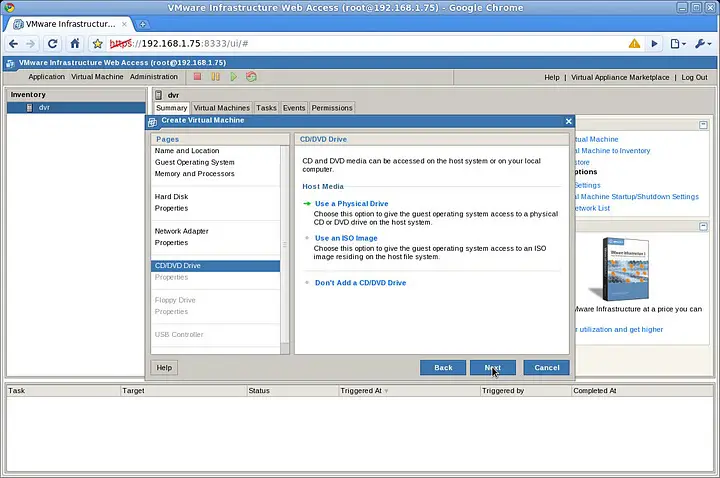This screenshot has height=478, width=720.
Task: Select the dvr host in Inventory
Action: pyautogui.click(x=76, y=107)
